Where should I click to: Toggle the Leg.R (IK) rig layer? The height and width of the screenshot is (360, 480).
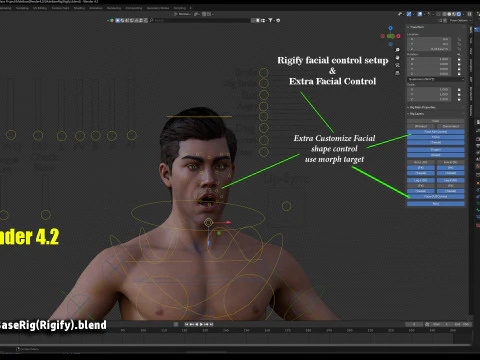click(450, 180)
